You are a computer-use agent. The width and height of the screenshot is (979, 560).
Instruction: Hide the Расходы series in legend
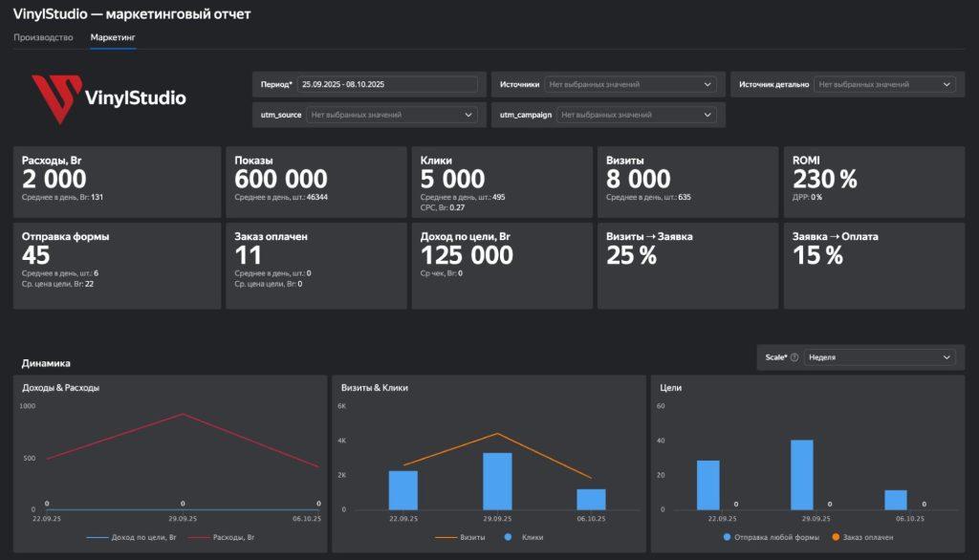click(198, 537)
